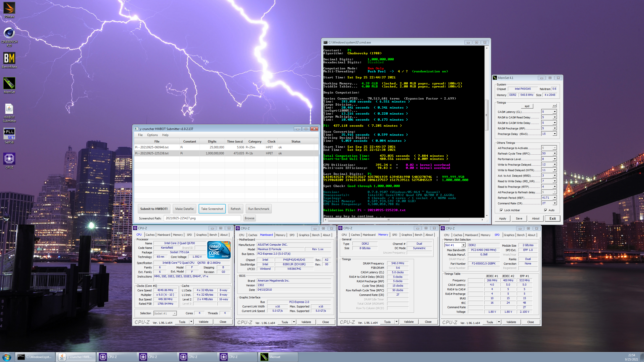644x362 pixels.
Task: Select Pi-1b row 20210925-225238.txt
Action: [x=226, y=153]
